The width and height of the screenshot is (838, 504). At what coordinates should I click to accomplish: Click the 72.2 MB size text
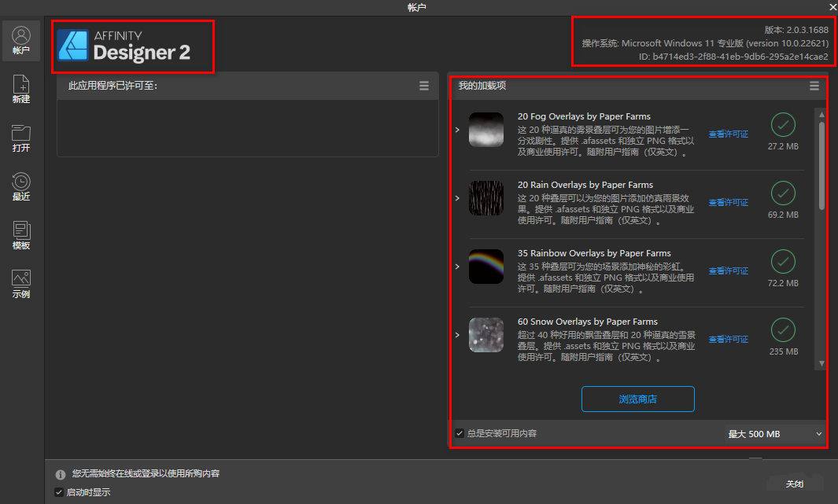(783, 283)
